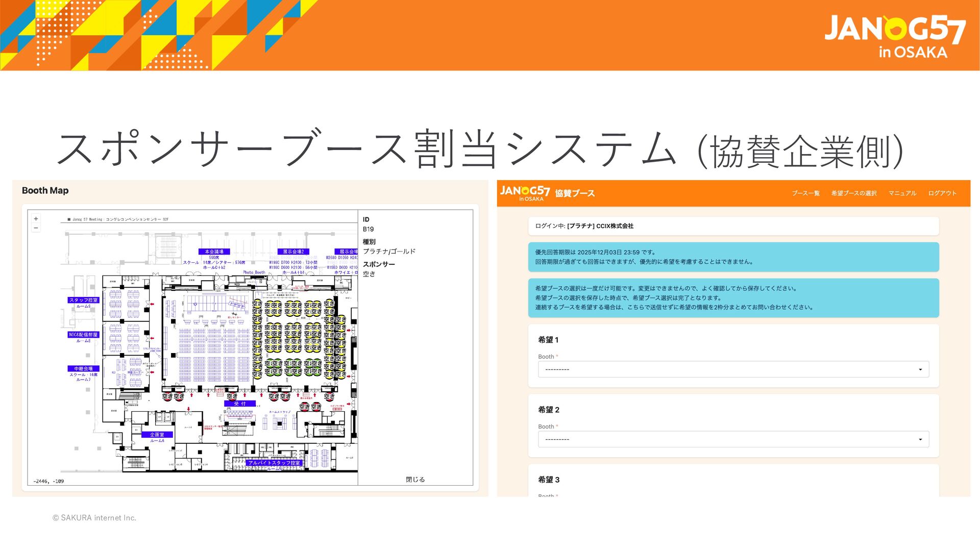Open ブース一覧 in the navigation bar
This screenshot has width=980, height=551.
(x=805, y=193)
